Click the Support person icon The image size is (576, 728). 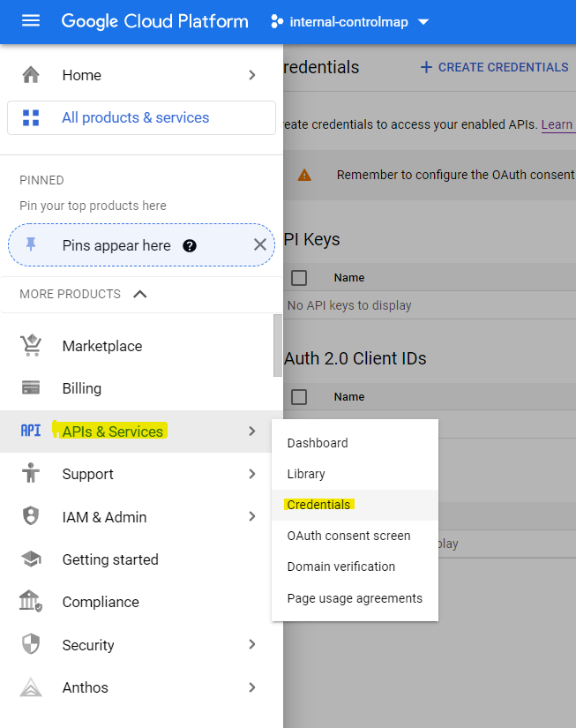click(31, 474)
